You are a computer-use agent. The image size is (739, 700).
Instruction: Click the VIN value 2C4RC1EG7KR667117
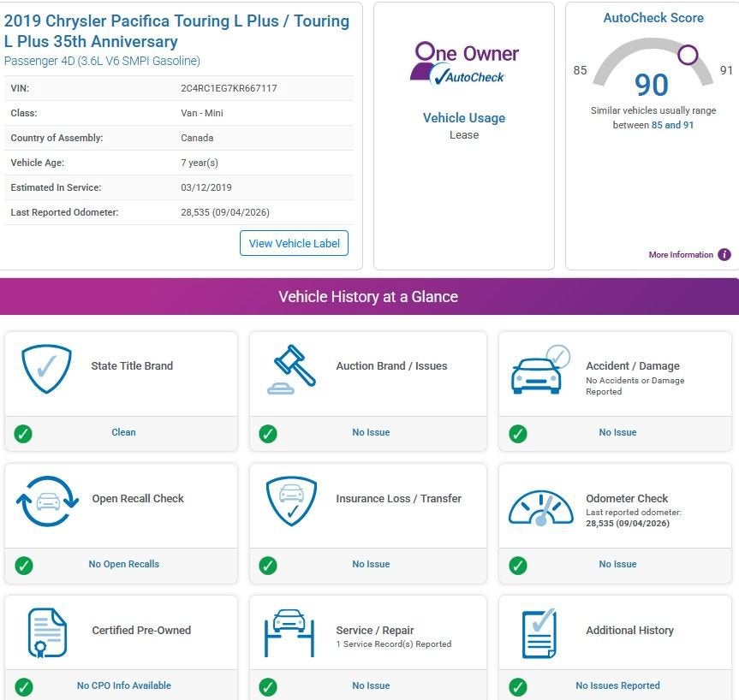point(229,88)
